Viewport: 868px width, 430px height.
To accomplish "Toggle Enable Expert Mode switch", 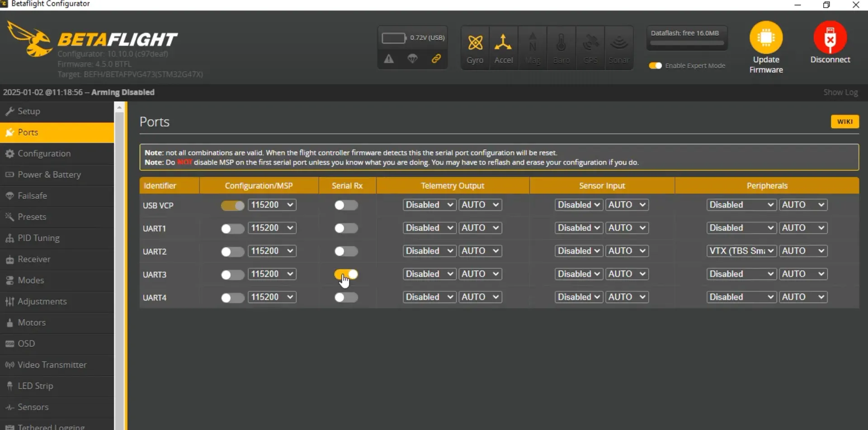I will [x=655, y=66].
